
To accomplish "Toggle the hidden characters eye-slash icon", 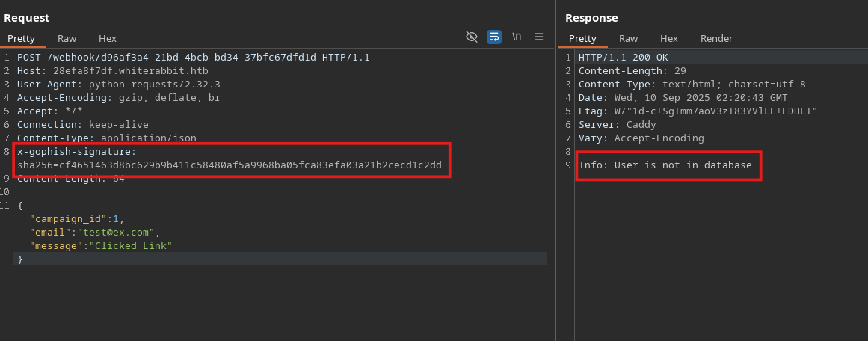I will coord(472,37).
